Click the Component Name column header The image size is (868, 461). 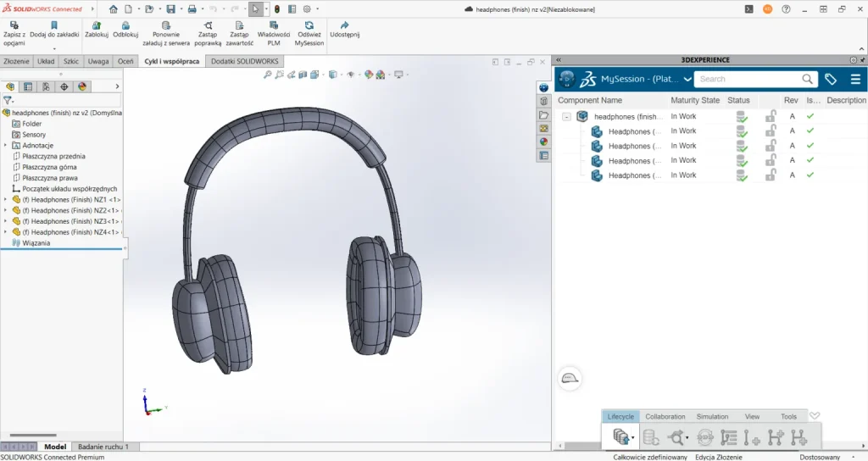(x=590, y=100)
